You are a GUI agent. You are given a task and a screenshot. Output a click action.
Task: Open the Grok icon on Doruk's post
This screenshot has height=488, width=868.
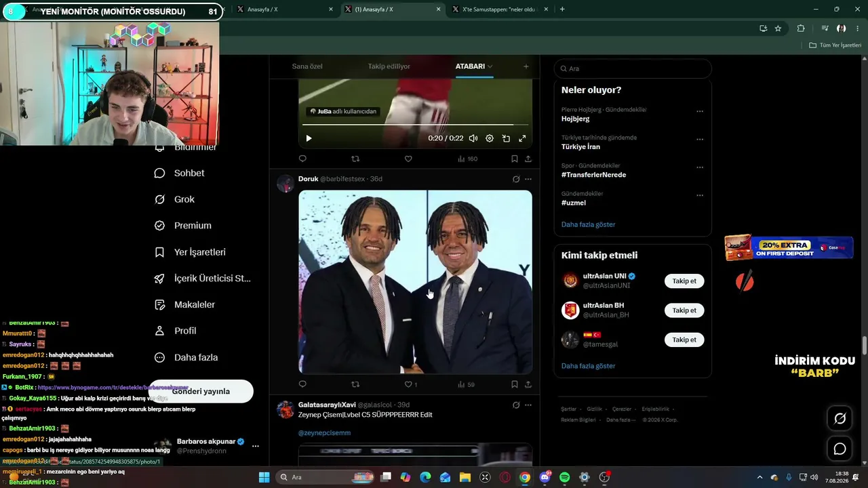coord(516,179)
